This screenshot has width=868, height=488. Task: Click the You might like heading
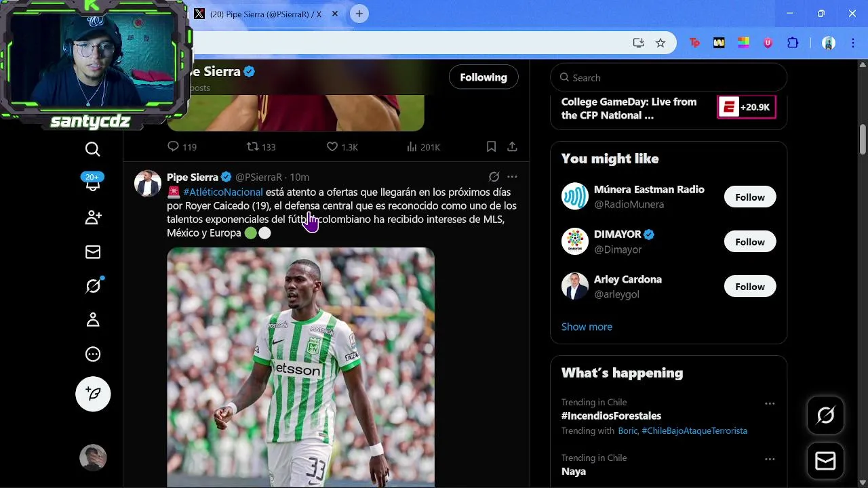pyautogui.click(x=610, y=159)
